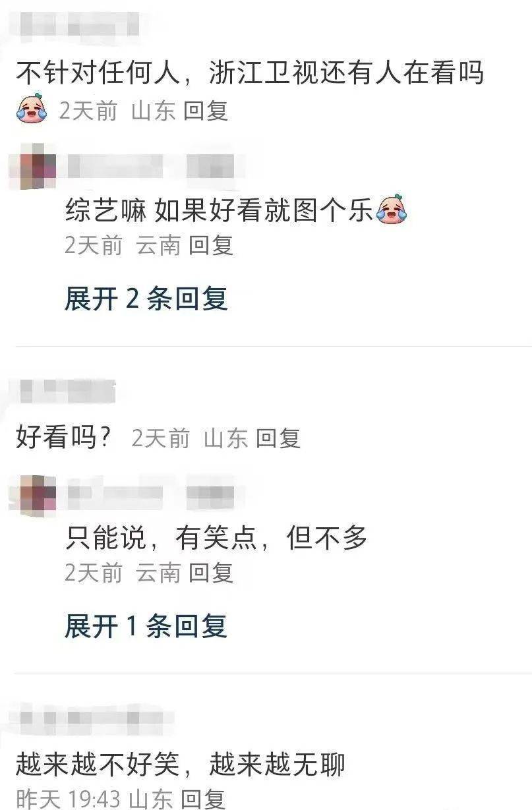Viewport: 532px width, 810px height.
Task: Open the blurred username above 好看吗 comment
Action: click(x=66, y=391)
